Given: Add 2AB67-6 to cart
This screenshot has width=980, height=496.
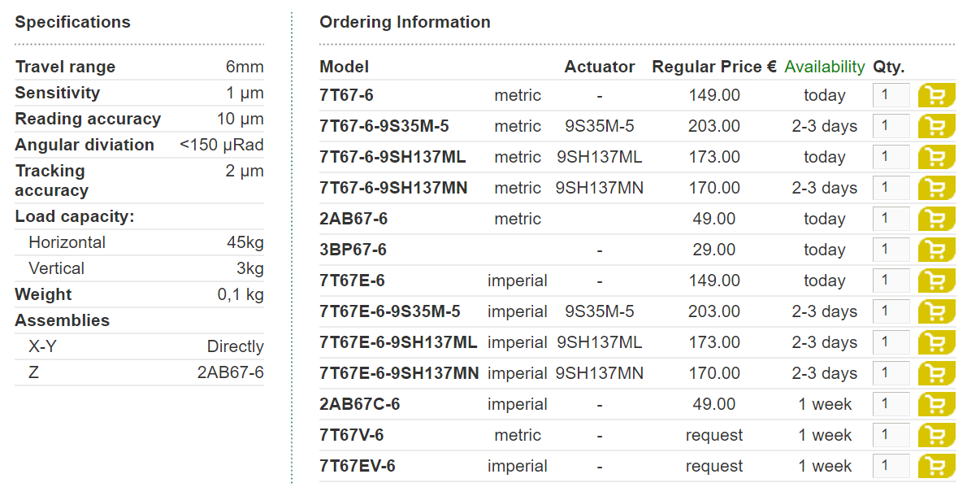Looking at the screenshot, I should pos(936,219).
